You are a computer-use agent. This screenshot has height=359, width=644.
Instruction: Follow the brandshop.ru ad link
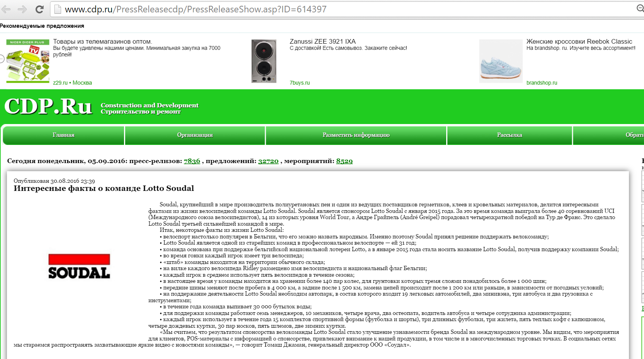coord(542,83)
